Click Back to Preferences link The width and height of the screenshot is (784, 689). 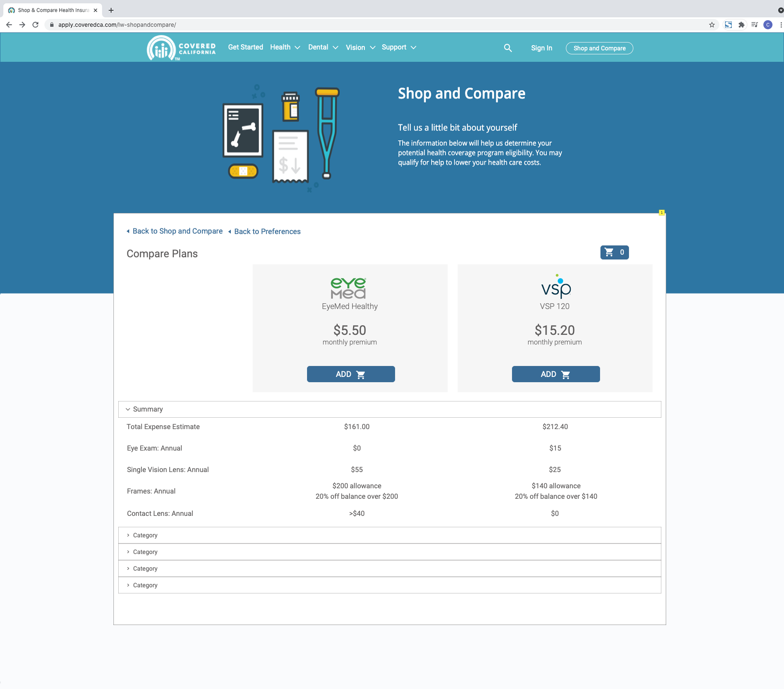click(x=267, y=231)
